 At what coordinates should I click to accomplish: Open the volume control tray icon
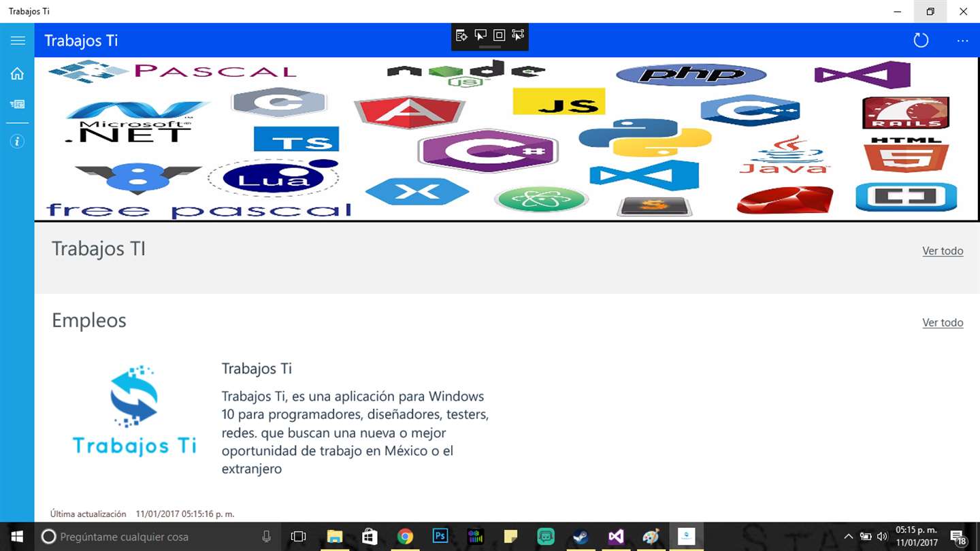[883, 537]
